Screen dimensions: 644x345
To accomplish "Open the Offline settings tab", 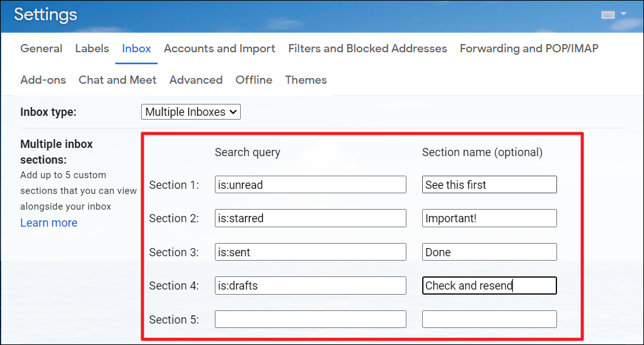I will 254,80.
